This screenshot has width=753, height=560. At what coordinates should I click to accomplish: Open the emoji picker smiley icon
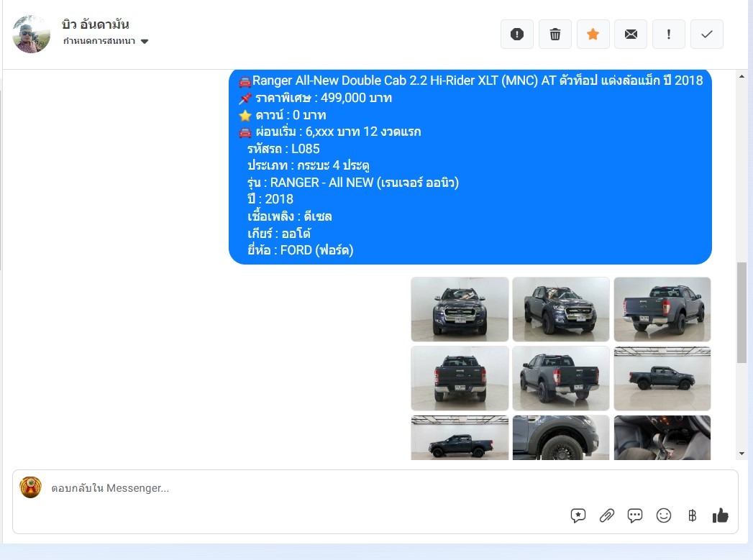tap(664, 515)
